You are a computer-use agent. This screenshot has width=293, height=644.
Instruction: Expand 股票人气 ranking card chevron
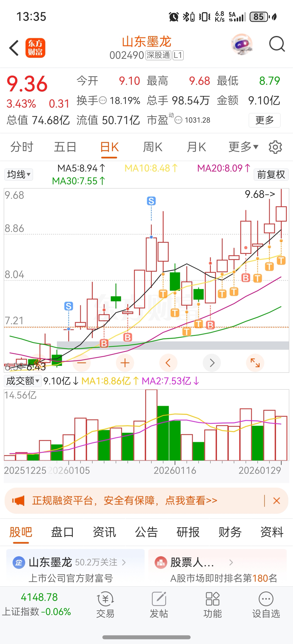pyautogui.click(x=231, y=563)
